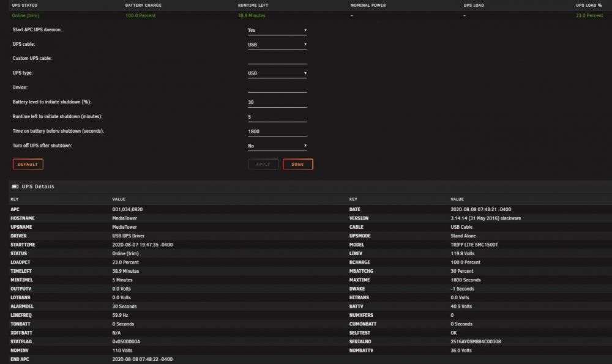Click the LOTRANS key

click(20, 298)
